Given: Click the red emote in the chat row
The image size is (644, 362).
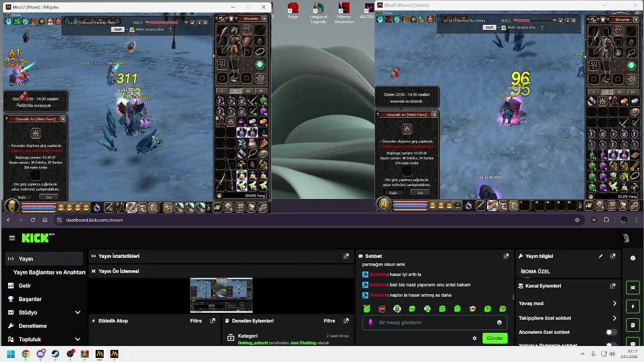Looking at the screenshot, I should click(382, 309).
